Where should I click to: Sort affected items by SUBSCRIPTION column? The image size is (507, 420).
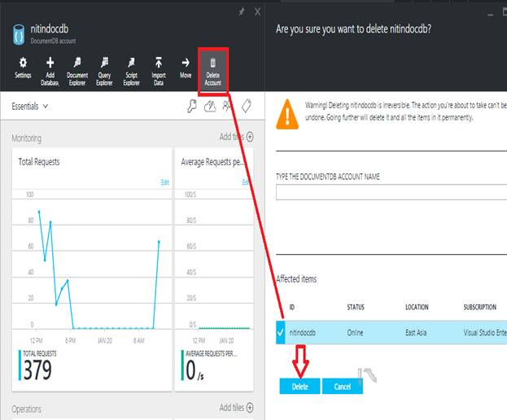pos(480,307)
